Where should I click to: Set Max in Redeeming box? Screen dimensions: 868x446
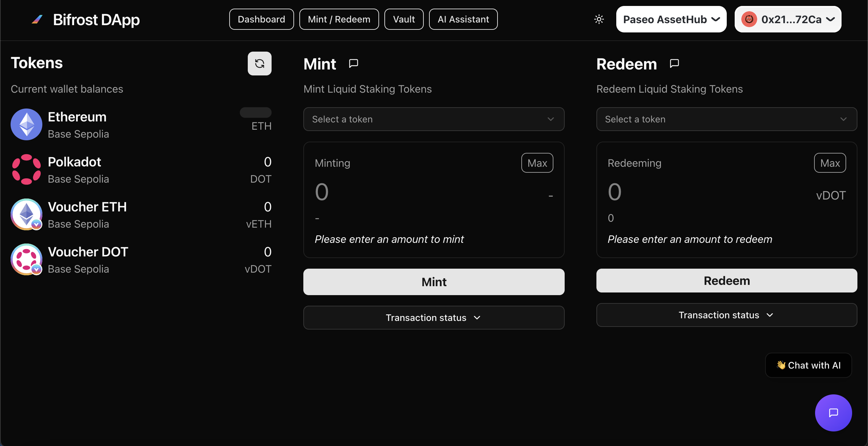coord(830,163)
